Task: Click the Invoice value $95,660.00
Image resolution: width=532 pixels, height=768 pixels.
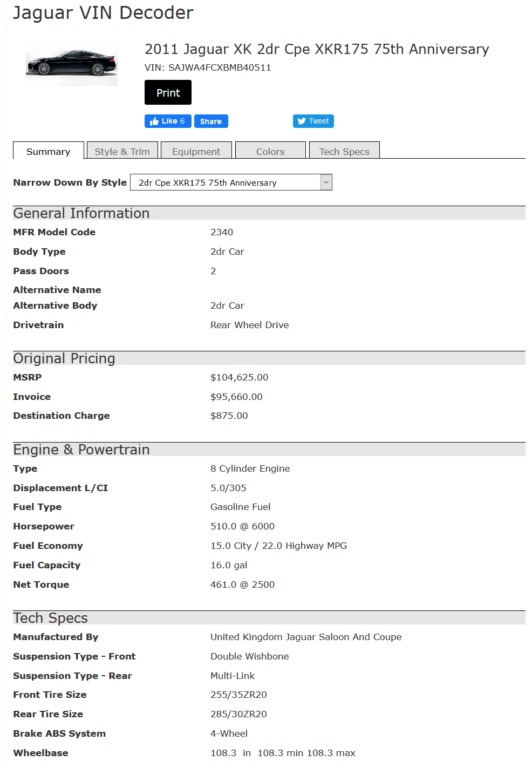Action: click(236, 397)
